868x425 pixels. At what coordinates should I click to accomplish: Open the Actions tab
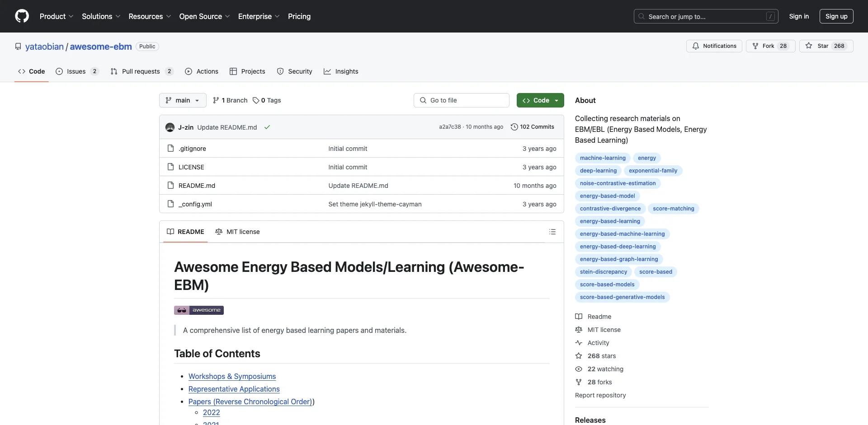(x=202, y=71)
